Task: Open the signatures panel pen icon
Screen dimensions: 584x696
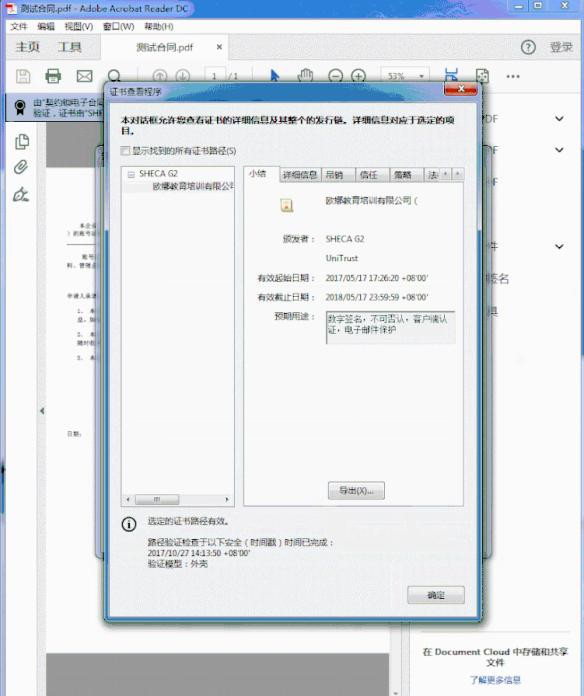Action: click(21, 194)
